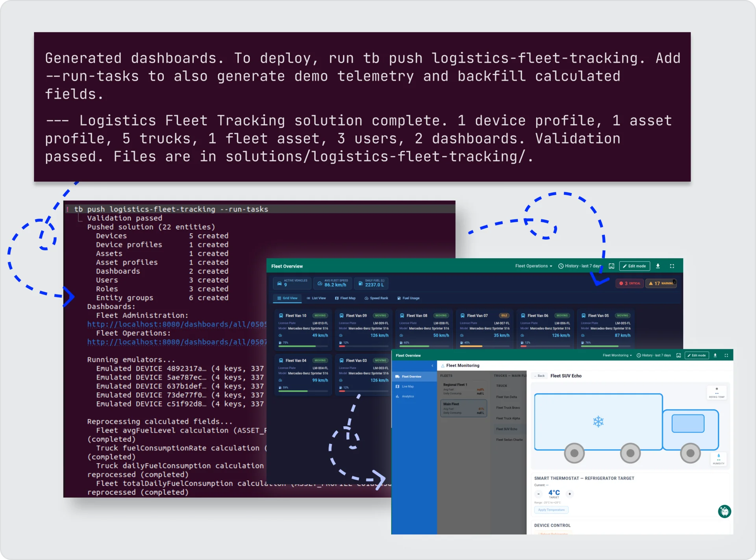Open Fleet Administration localhost link in terminal
756x560 pixels.
coord(177,324)
